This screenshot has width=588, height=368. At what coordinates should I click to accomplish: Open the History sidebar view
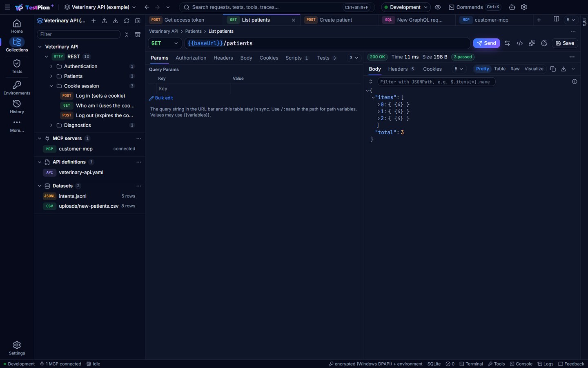coord(17,107)
